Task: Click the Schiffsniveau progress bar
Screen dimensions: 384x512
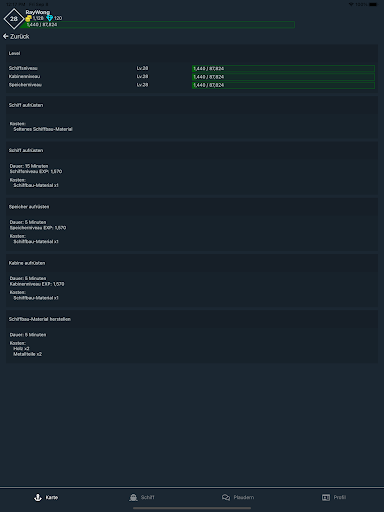Action: click(x=283, y=69)
